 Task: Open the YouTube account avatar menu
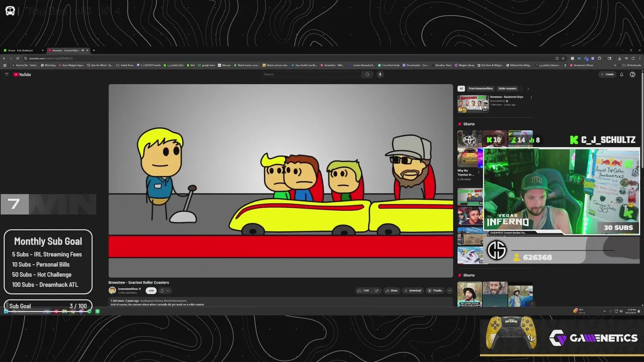(632, 74)
